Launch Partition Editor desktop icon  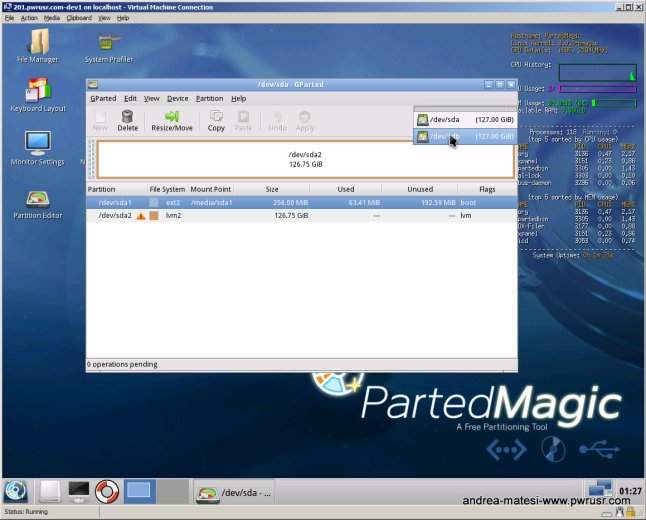pyautogui.click(x=38, y=204)
